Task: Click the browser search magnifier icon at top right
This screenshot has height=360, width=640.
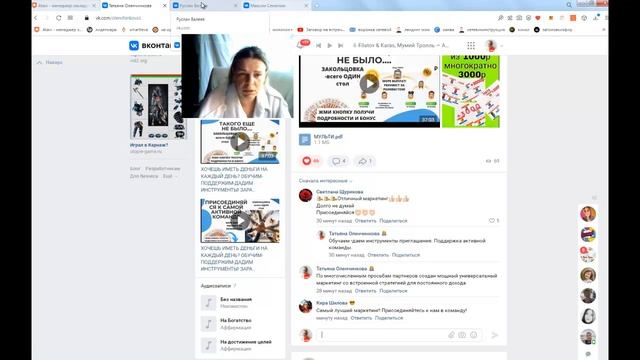Action: coord(569,5)
